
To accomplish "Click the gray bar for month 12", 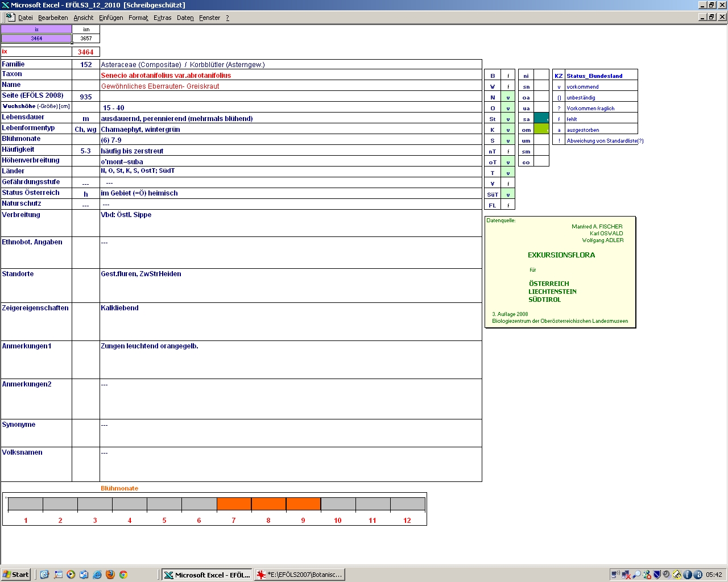I will (x=407, y=504).
